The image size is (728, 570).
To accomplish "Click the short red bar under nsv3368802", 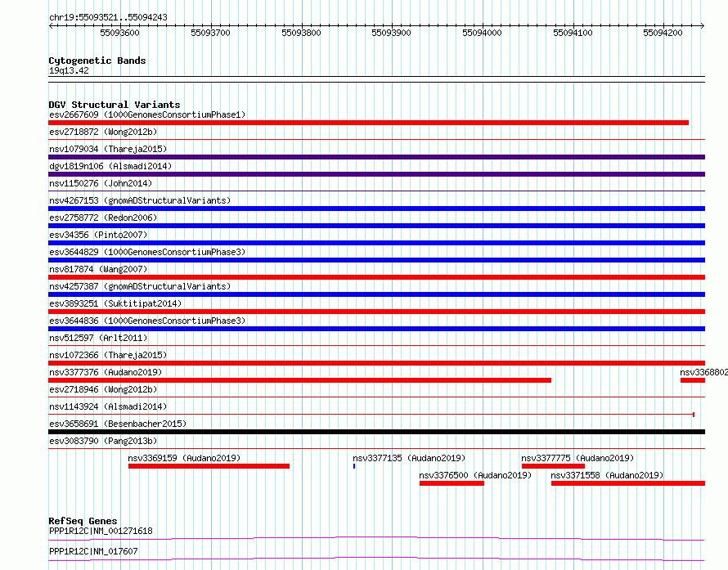I will (x=693, y=380).
